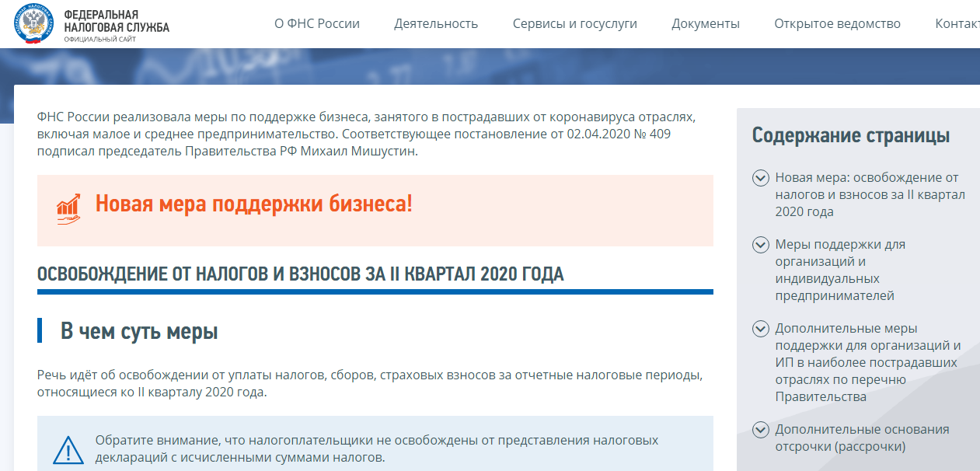Click the 'Содержание страницы' sidebar heading
The height and width of the screenshot is (471, 980).
pyautogui.click(x=850, y=135)
